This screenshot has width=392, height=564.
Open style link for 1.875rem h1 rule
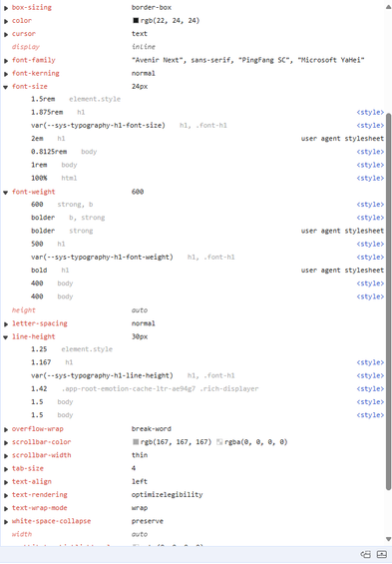coord(370,112)
